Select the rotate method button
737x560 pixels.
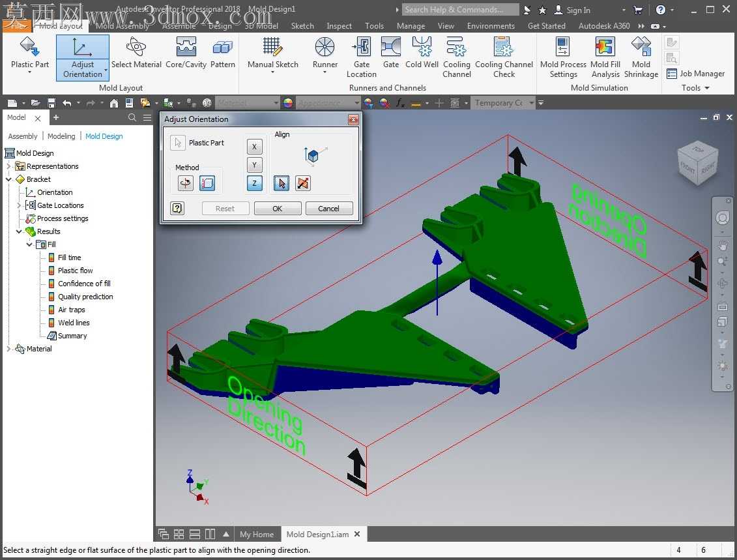point(186,183)
